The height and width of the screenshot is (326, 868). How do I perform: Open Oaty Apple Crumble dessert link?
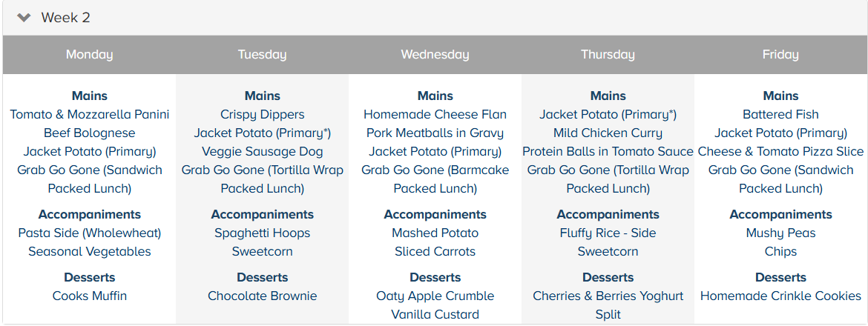435,296
